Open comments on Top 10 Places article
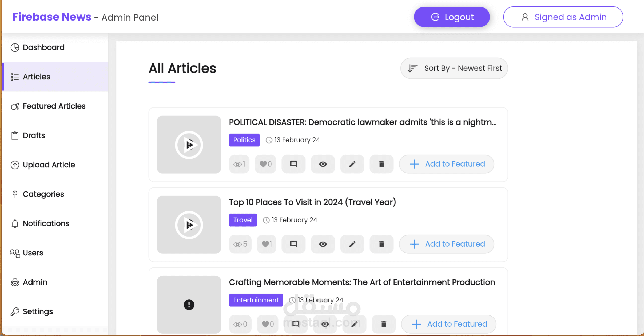 (x=293, y=244)
